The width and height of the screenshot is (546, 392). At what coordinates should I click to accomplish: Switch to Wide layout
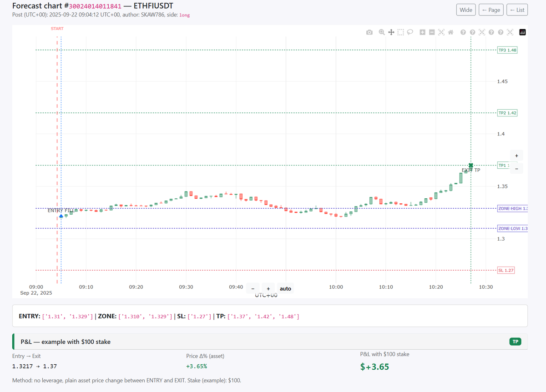[x=466, y=10]
